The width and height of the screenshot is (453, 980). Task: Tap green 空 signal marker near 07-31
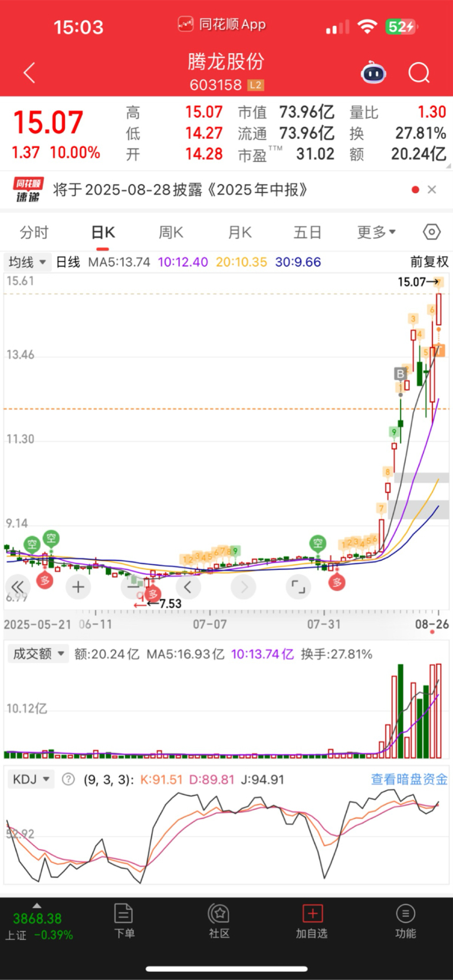[318, 543]
